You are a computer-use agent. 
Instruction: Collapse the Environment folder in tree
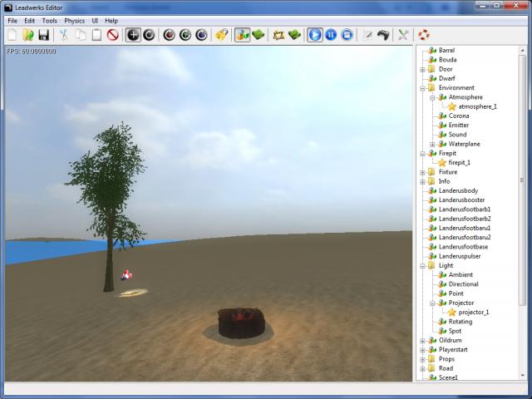tap(422, 87)
